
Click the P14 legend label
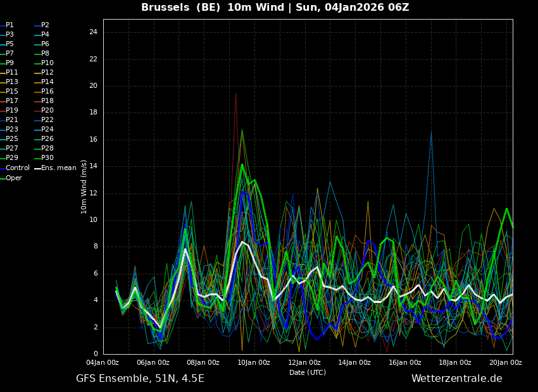[47, 82]
